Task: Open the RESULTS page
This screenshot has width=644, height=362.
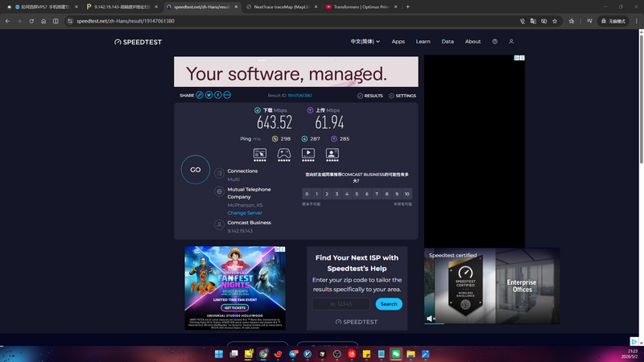Action: point(370,96)
